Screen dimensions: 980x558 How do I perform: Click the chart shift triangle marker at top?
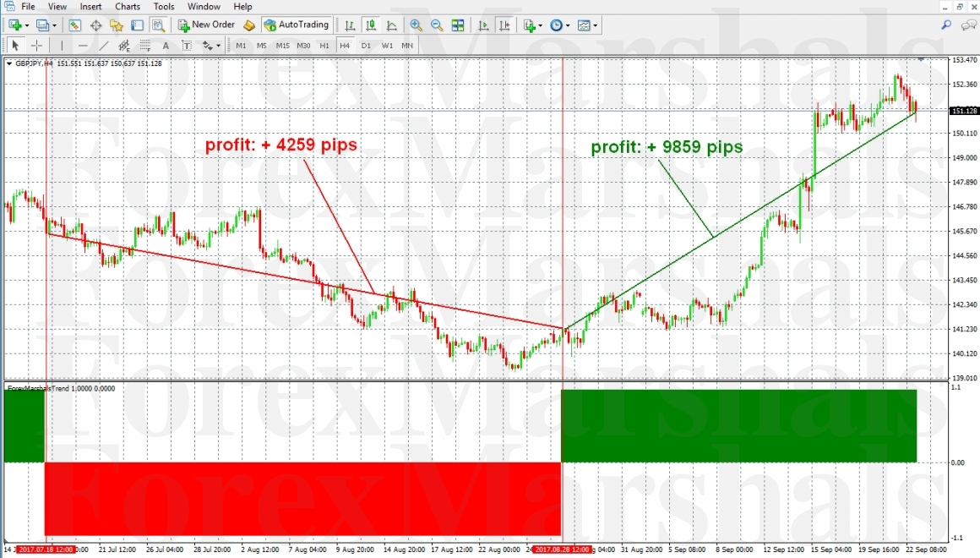tap(921, 59)
